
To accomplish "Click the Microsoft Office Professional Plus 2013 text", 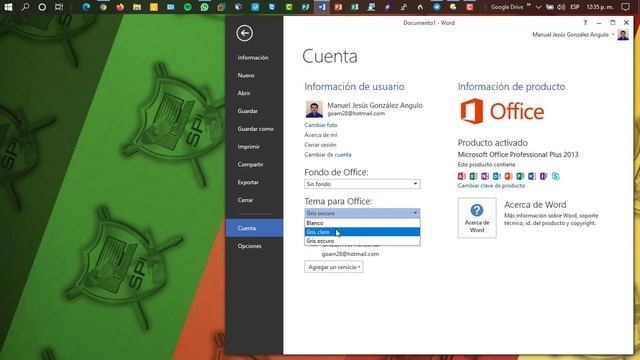I will [518, 155].
